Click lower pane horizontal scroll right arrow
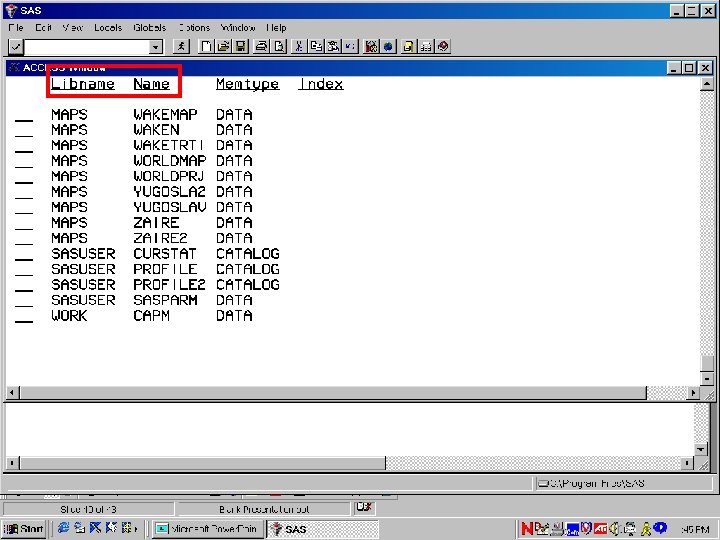This screenshot has height=540, width=720. pyautogui.click(x=687, y=463)
